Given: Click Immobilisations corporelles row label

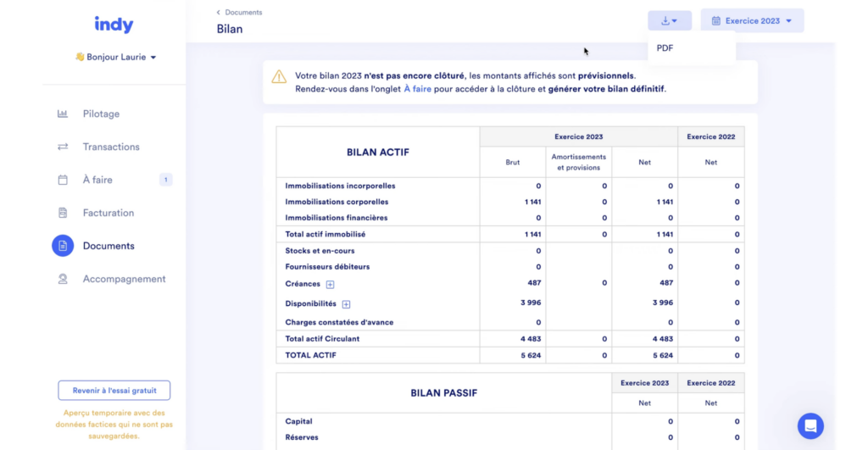Looking at the screenshot, I should click(337, 202).
